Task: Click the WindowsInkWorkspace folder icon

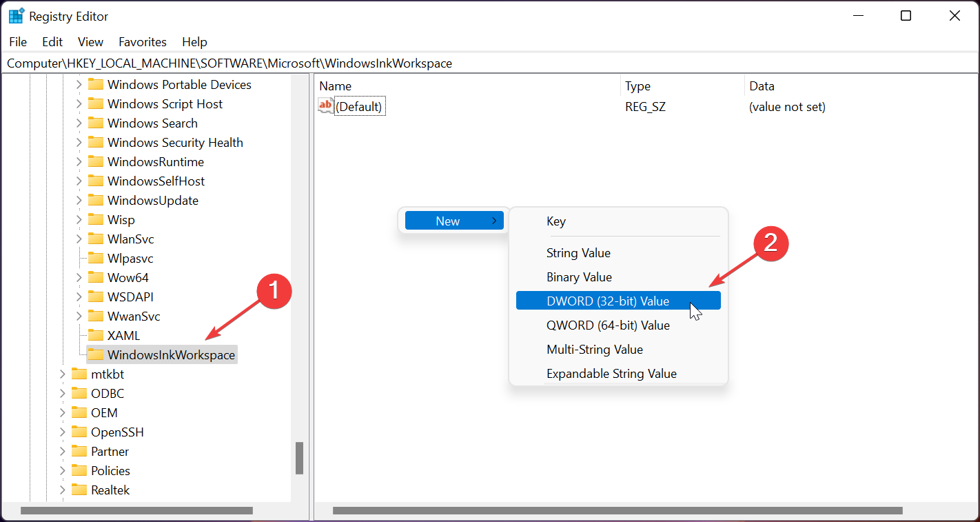Action: 96,354
